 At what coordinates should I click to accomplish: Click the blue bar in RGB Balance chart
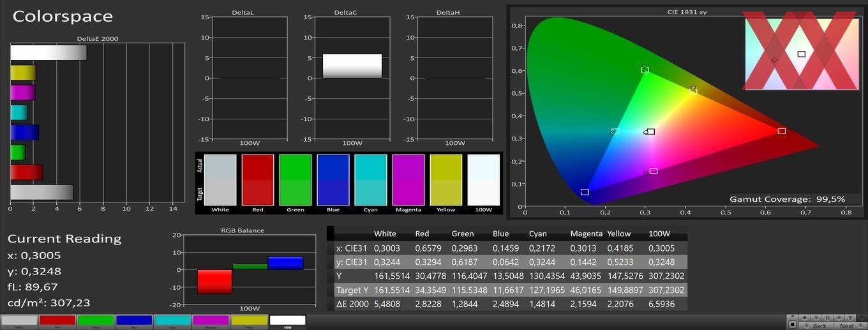pos(285,263)
